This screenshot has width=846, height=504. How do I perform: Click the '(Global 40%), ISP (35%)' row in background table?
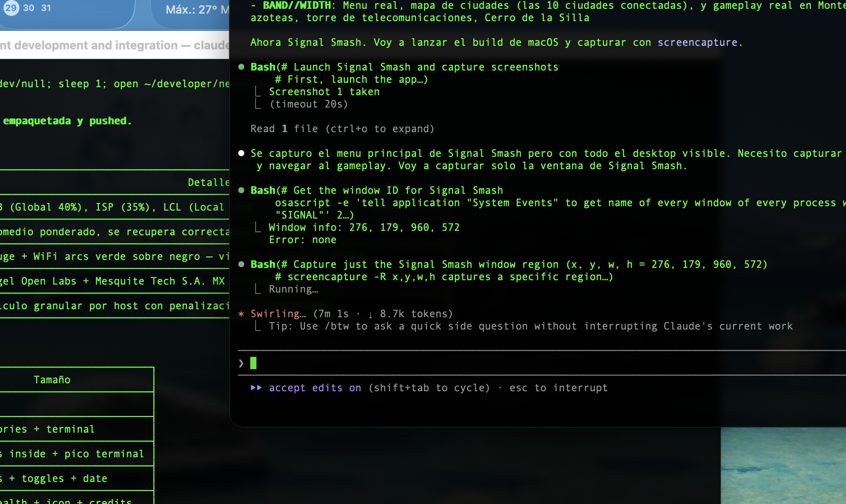coord(115,207)
